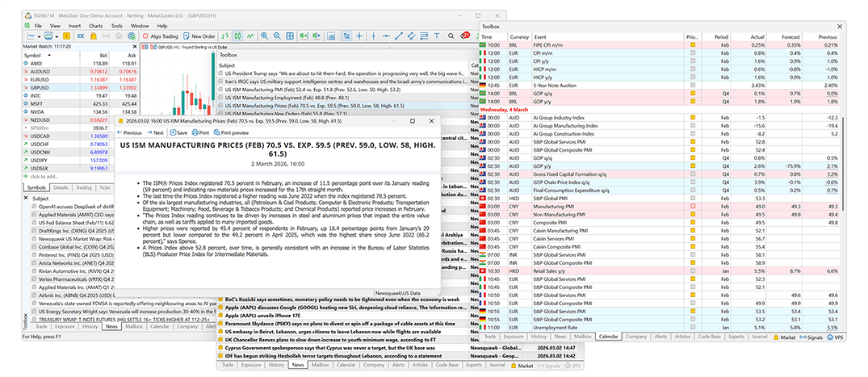Toggle Algo Trading on or off
The height and width of the screenshot is (377, 868).
160,36
